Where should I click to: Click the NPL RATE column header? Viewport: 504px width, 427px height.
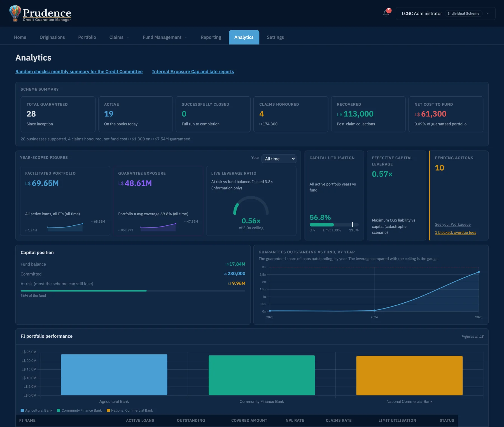click(x=295, y=420)
